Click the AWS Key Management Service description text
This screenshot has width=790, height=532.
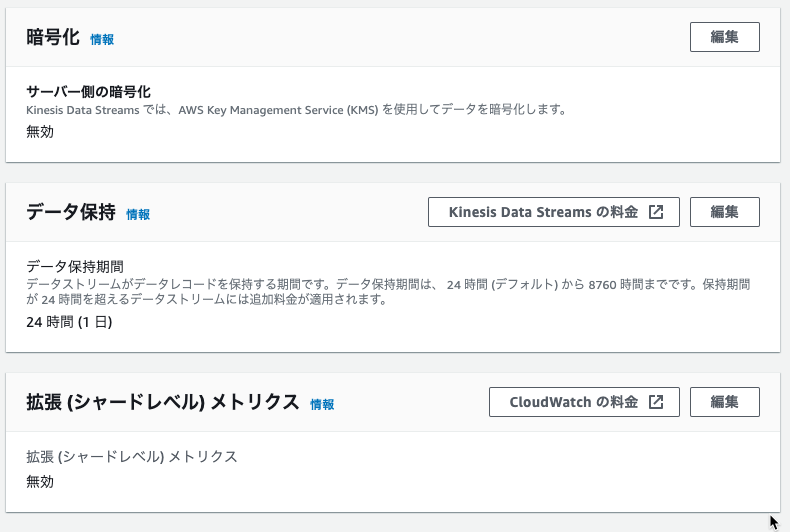click(x=297, y=110)
